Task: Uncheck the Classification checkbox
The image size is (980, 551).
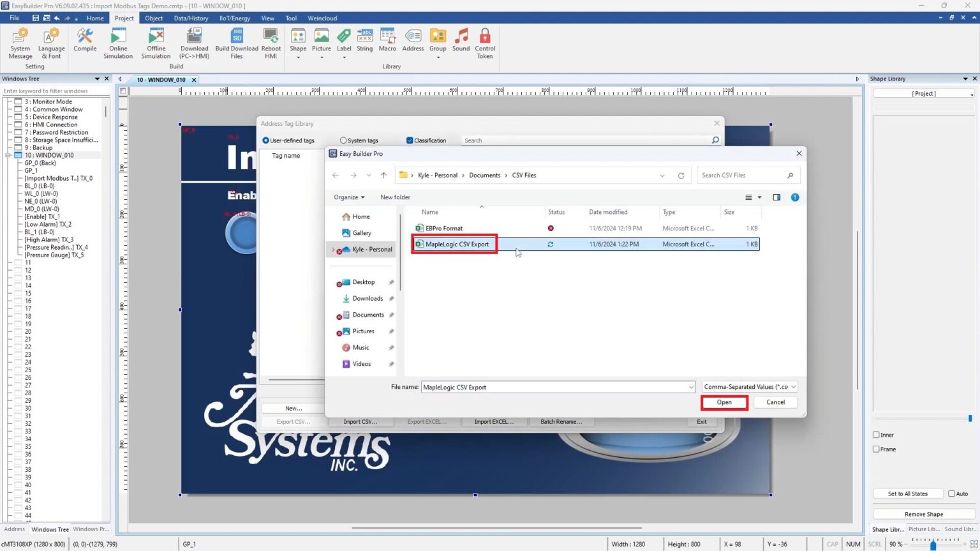Action: pos(410,140)
